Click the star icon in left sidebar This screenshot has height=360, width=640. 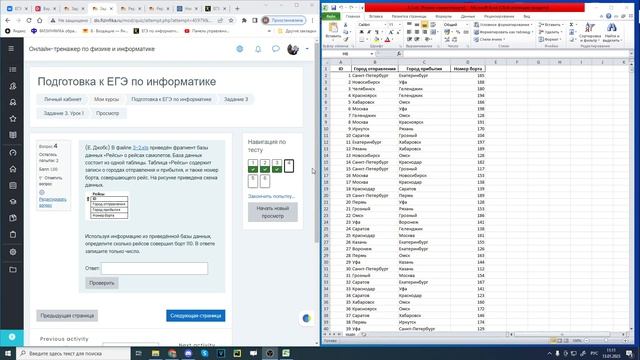pyautogui.click(x=13, y=119)
